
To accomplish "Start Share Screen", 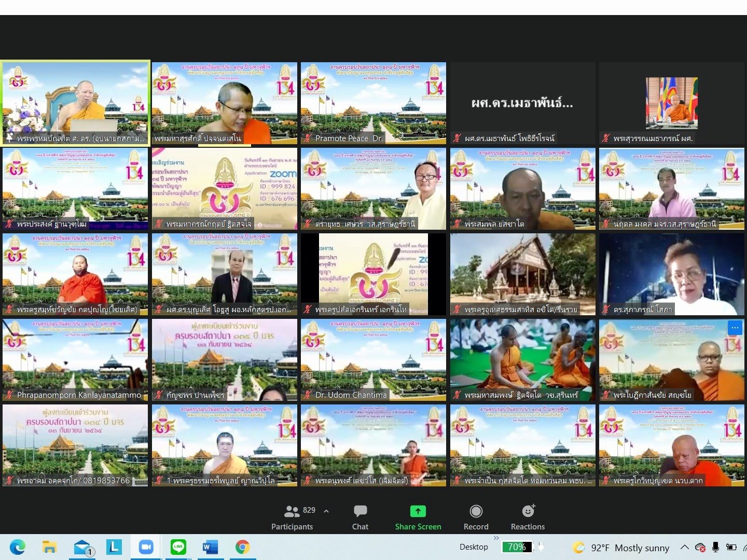I will (418, 517).
